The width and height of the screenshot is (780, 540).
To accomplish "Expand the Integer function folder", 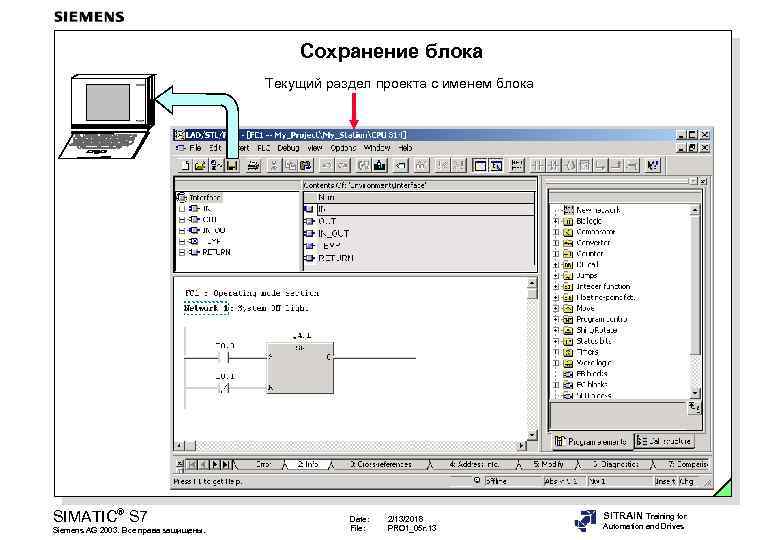I will (557, 286).
